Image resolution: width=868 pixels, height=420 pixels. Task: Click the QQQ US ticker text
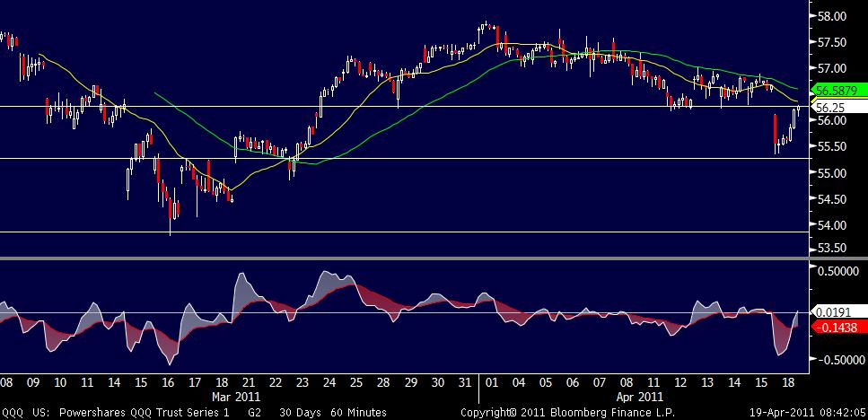coord(27,412)
